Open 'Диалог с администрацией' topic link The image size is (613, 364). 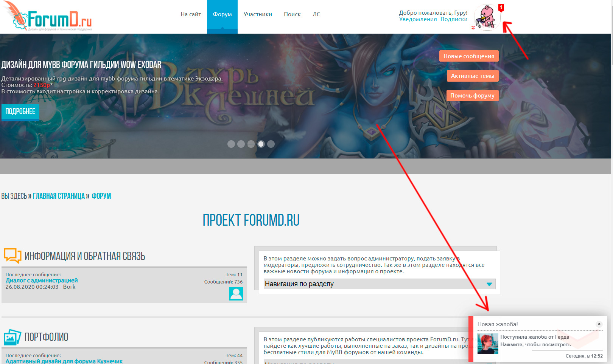[42, 280]
